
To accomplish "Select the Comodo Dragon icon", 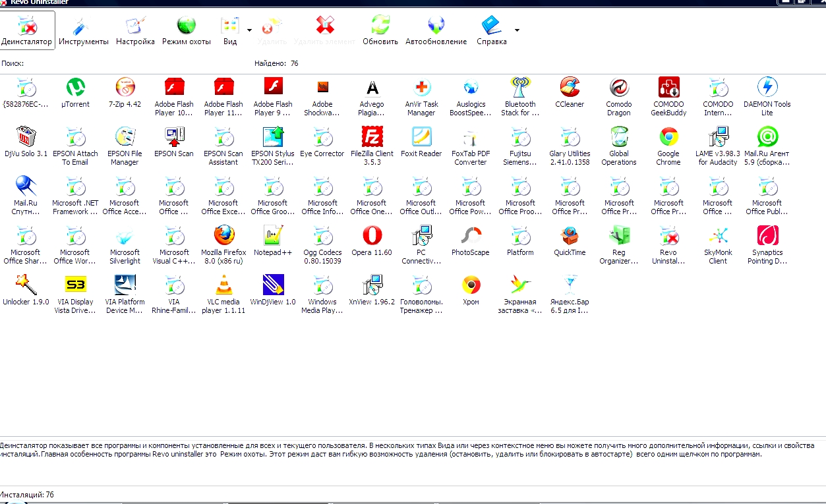I will click(x=620, y=87).
